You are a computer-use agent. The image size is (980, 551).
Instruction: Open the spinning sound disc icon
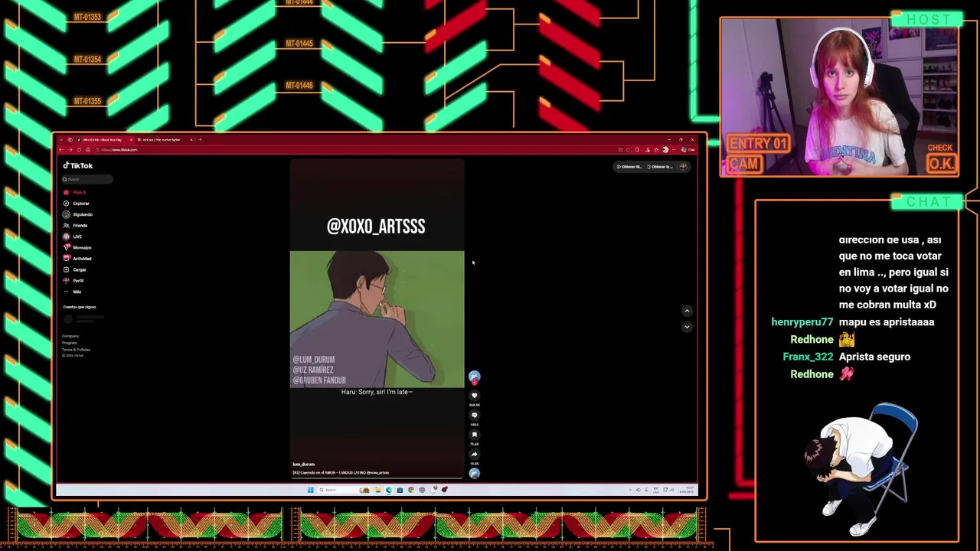(474, 474)
